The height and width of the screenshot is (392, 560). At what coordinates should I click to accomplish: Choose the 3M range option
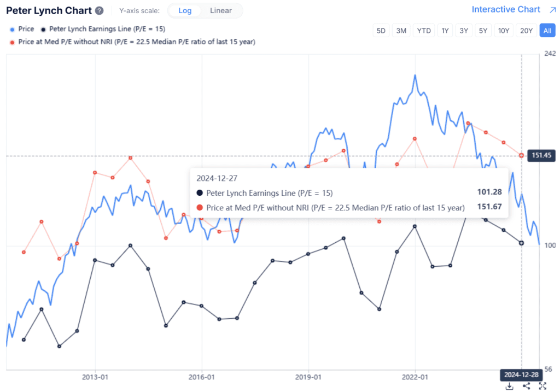point(401,31)
